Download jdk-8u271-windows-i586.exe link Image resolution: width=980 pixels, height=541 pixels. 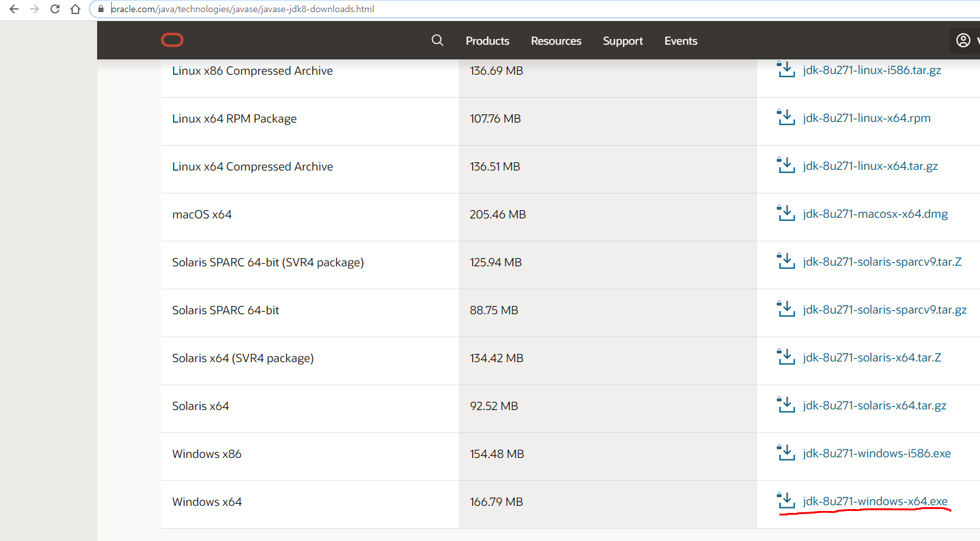click(x=877, y=453)
